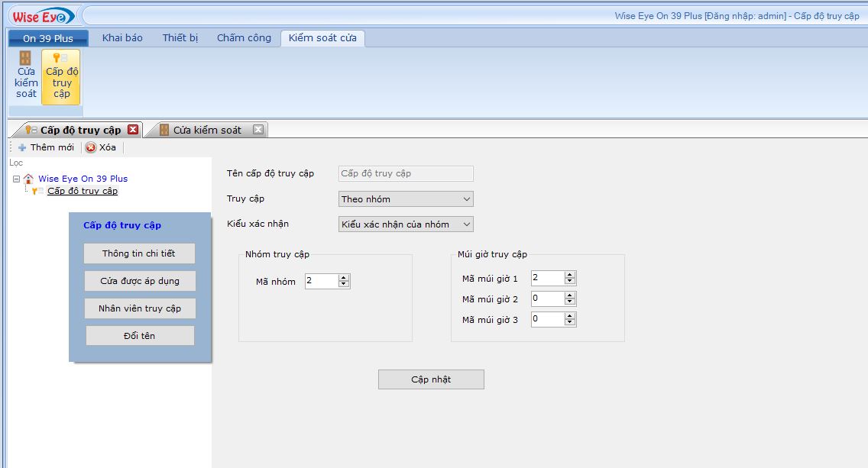Click Thêm mới plus icon
This screenshot has width=868, height=468.
pyautogui.click(x=22, y=147)
